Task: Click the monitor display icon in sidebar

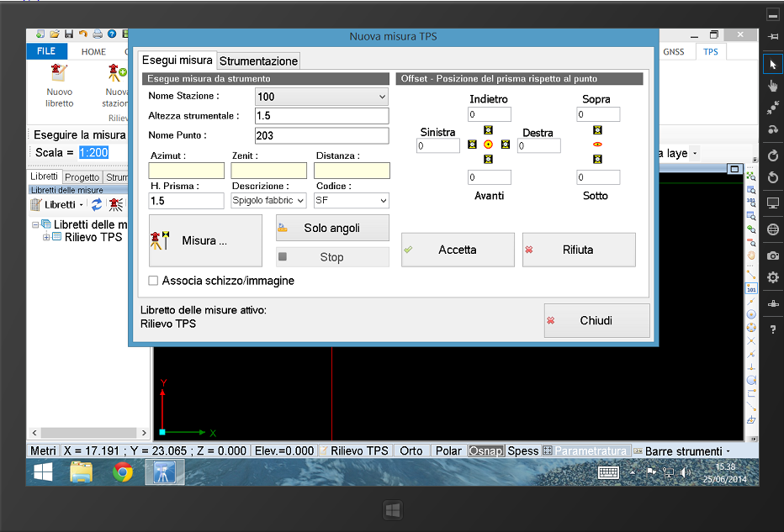Action: click(773, 203)
